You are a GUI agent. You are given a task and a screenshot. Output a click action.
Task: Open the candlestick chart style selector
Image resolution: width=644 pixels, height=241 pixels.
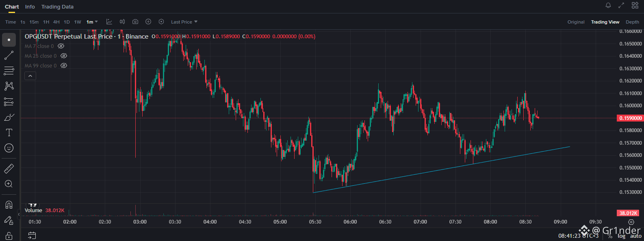122,22
